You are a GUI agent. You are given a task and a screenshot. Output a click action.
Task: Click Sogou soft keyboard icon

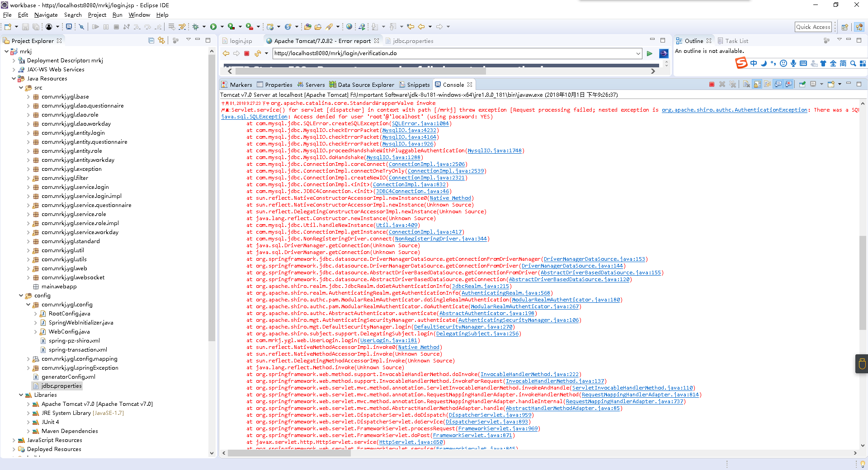point(803,63)
